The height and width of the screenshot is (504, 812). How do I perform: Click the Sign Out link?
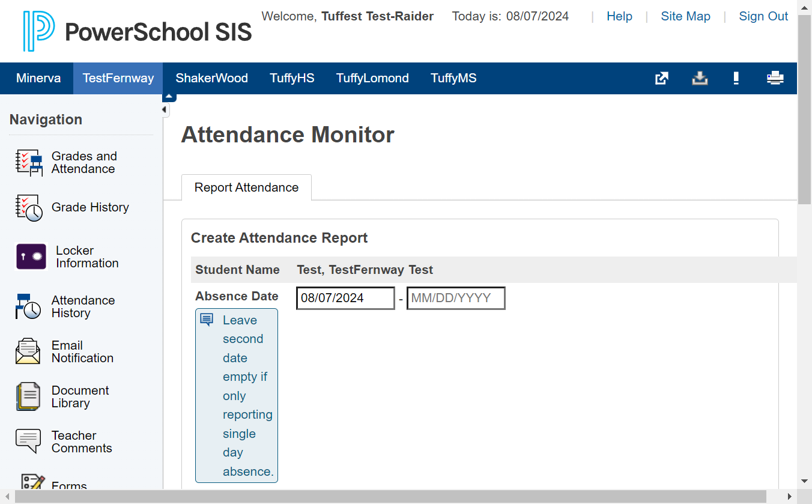pyautogui.click(x=763, y=16)
